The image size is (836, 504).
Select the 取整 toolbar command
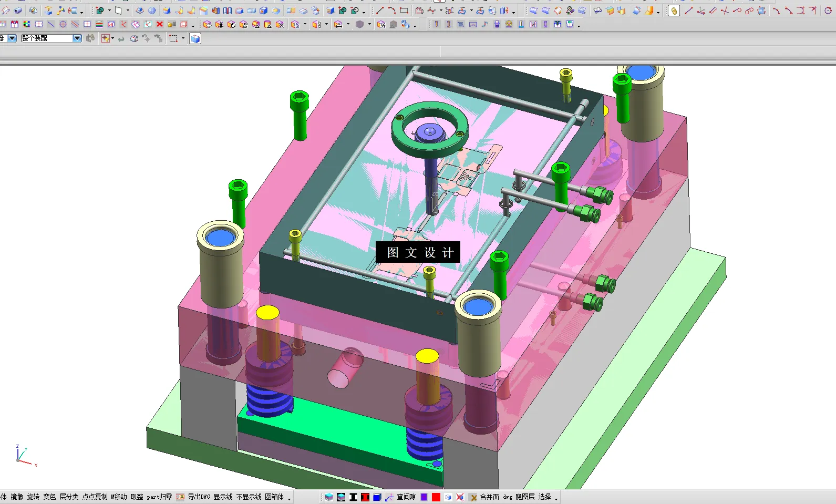[137, 497]
